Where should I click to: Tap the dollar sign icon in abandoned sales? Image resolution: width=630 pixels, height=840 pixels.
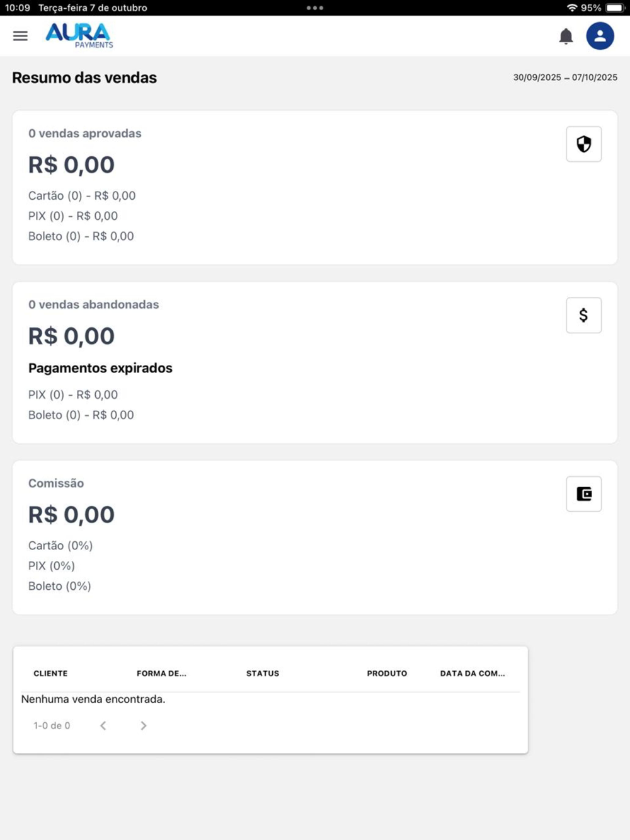point(583,315)
